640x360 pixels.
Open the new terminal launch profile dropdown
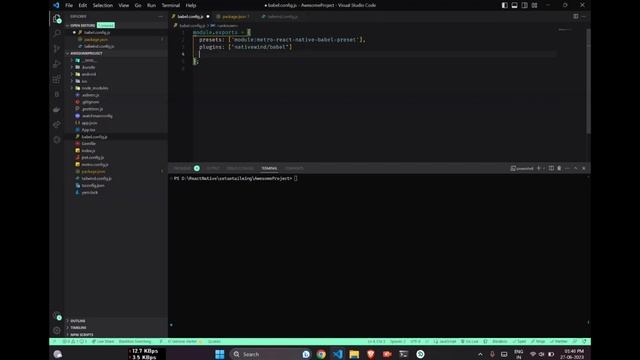tap(544, 168)
